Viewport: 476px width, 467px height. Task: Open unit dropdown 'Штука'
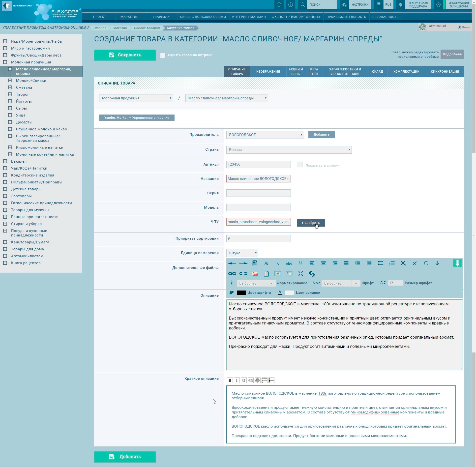[x=242, y=253]
